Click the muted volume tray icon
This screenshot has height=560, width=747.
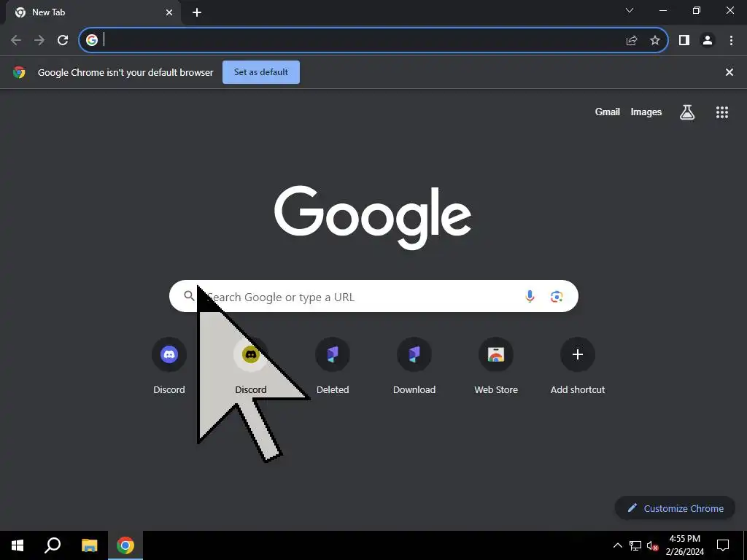(652, 545)
